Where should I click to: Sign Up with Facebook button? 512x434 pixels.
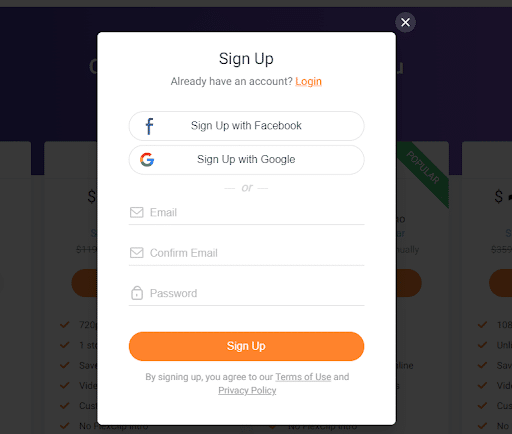click(246, 126)
